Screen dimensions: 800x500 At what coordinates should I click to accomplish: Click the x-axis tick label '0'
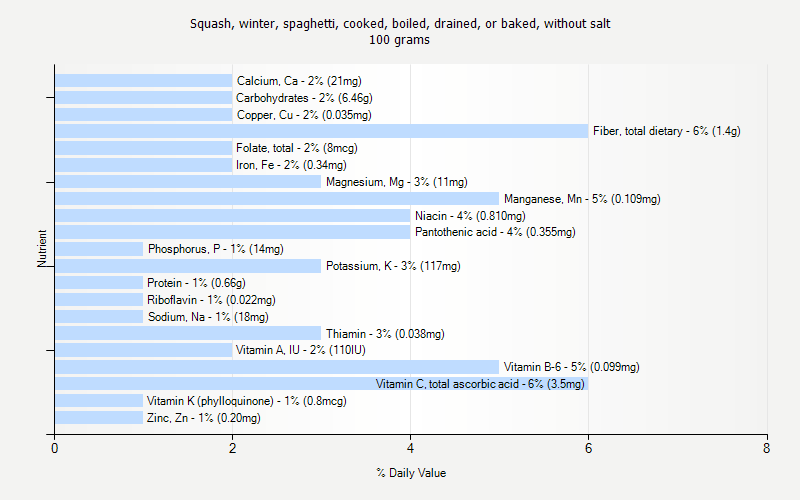55,448
